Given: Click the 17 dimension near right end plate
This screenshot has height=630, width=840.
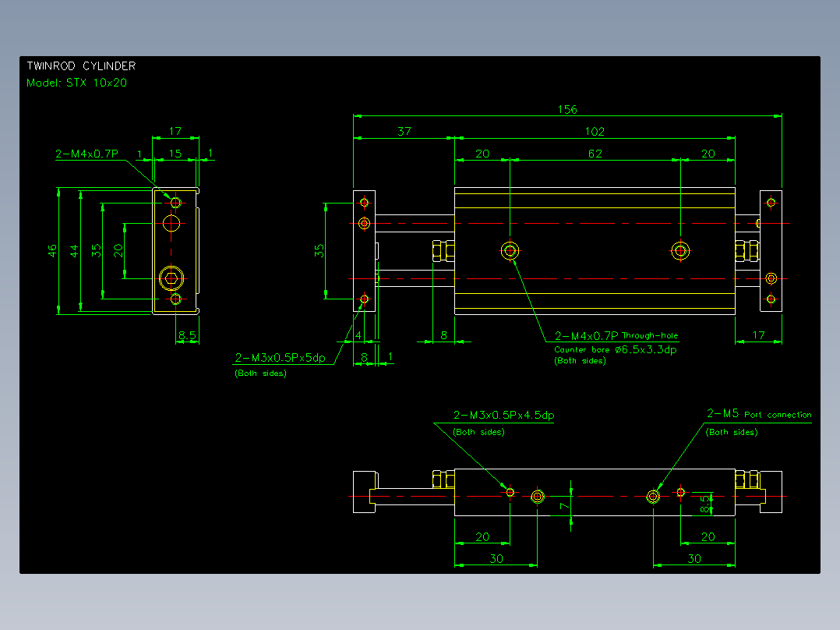Looking at the screenshot, I should (759, 335).
